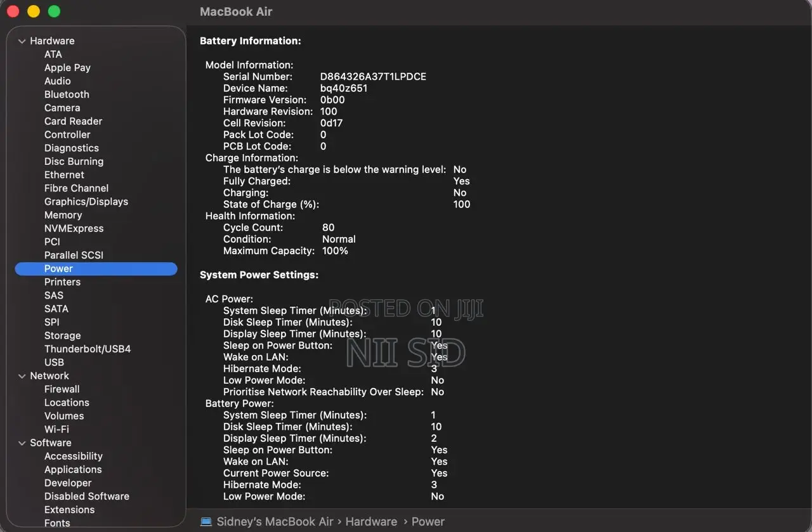Show Wi-Fi network information
The image size is (812, 532).
(x=56, y=429)
